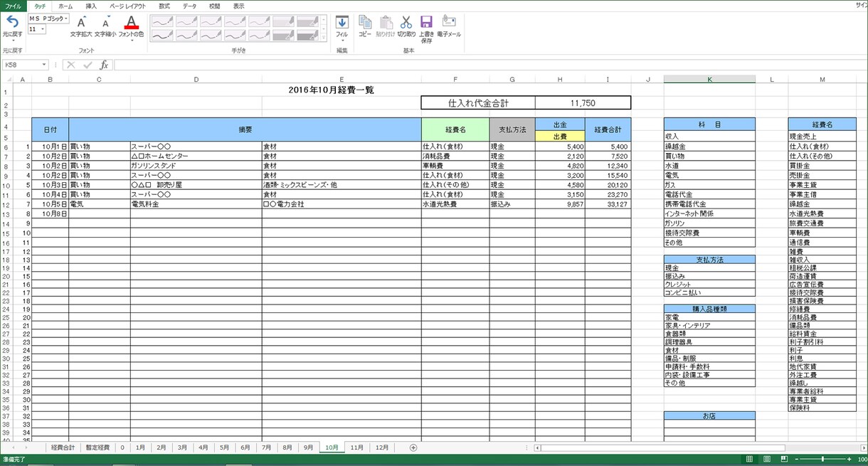The width and height of the screenshot is (868, 466).
Task: Select the column K header
Action: pos(709,79)
